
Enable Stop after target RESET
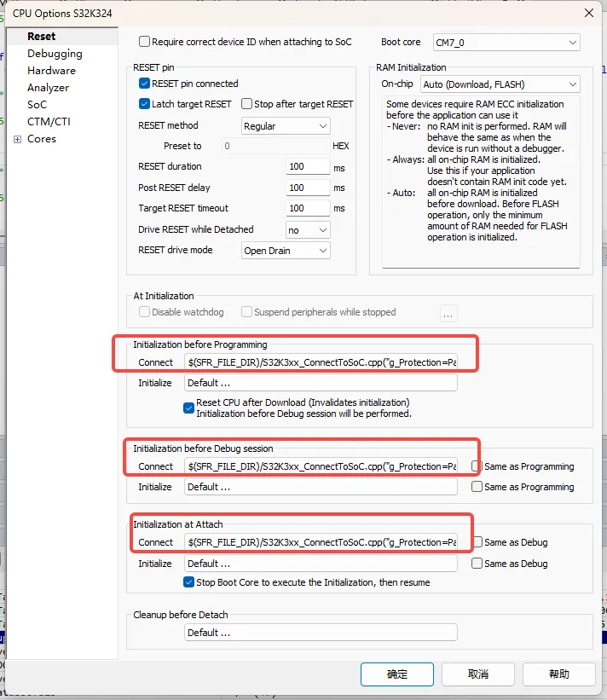click(246, 104)
